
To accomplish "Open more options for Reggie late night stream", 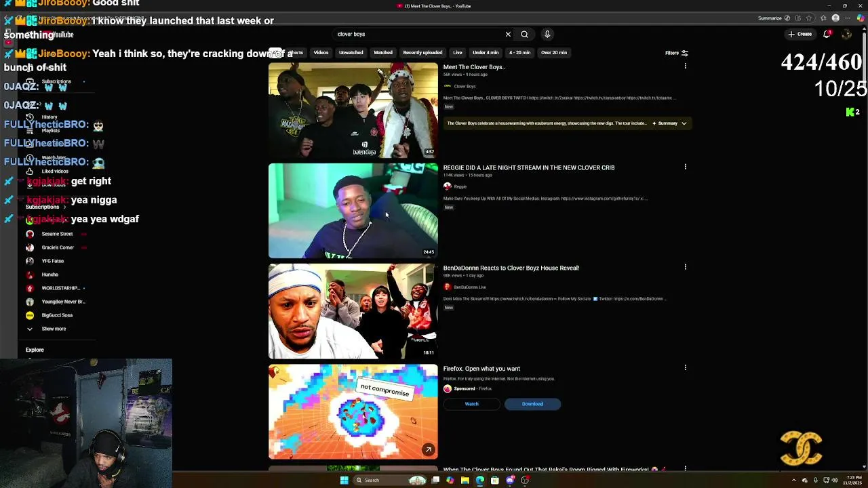I will coord(685,167).
